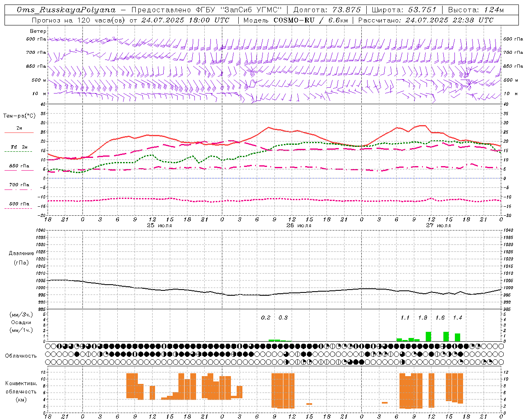Click the (км) convective cloud unit label
The image size is (525, 420).
21,399
